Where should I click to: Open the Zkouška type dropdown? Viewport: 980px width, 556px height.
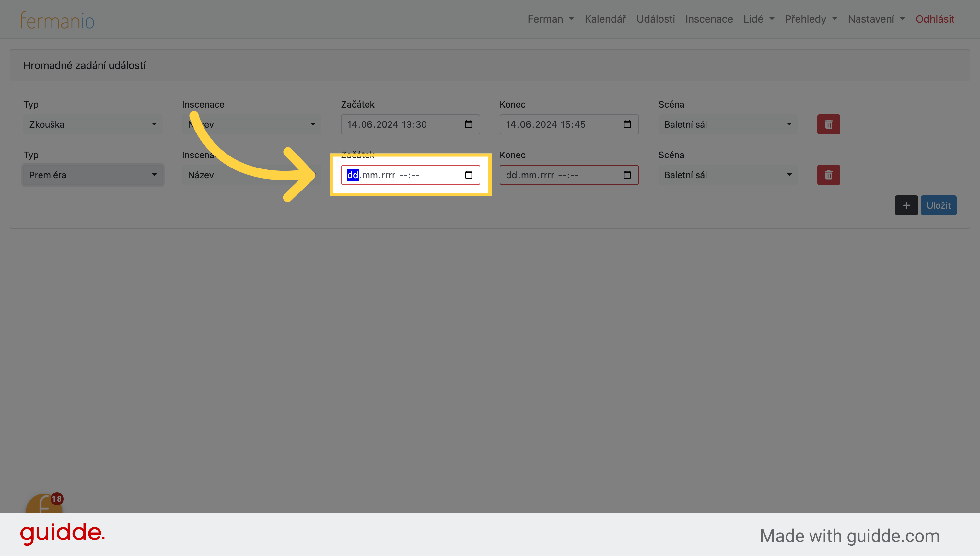(93, 124)
